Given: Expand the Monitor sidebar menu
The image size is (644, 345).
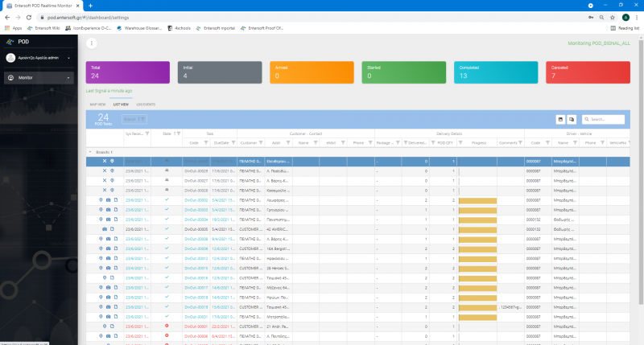Looking at the screenshot, I should [x=39, y=77].
